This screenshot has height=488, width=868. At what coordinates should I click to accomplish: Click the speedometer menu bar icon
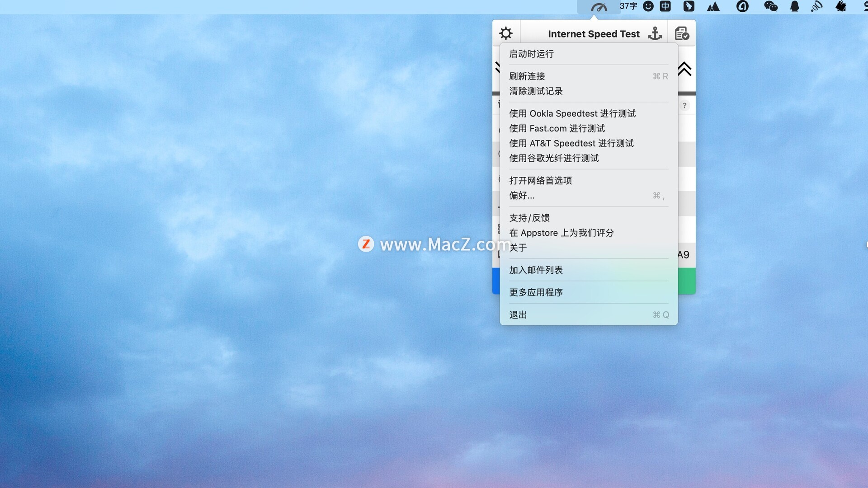(x=599, y=7)
